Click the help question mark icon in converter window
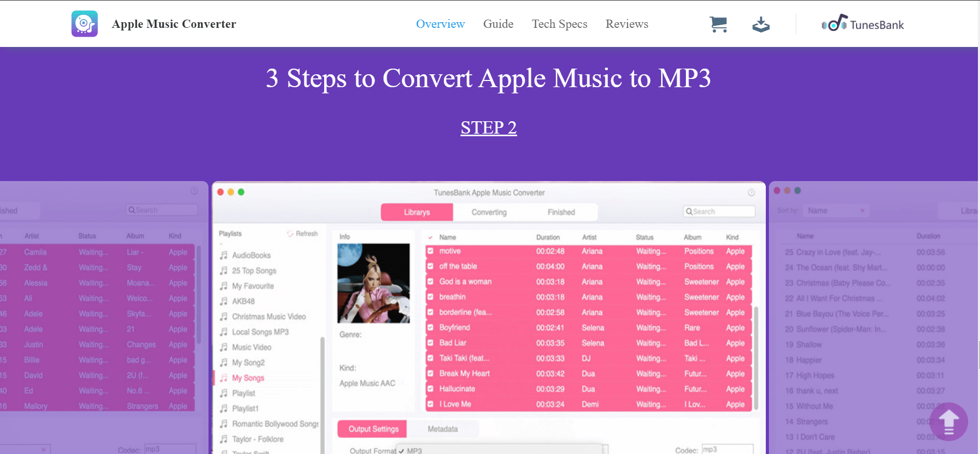 pyautogui.click(x=751, y=192)
